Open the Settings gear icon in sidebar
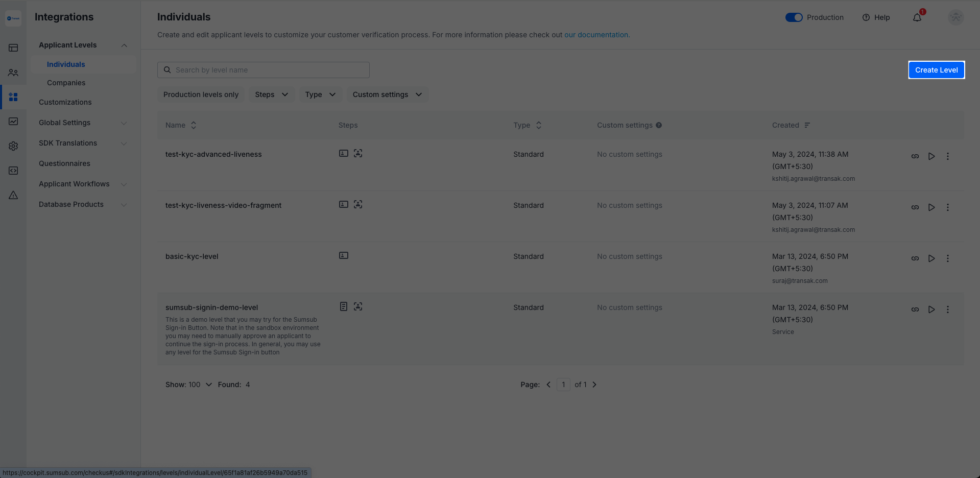This screenshot has width=980, height=478. [13, 146]
